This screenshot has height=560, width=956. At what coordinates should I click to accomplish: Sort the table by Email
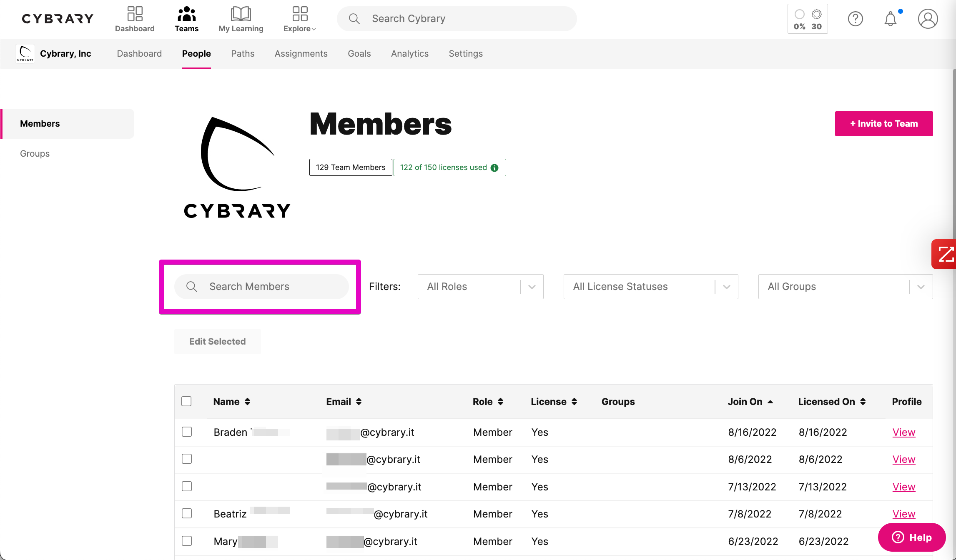(344, 402)
